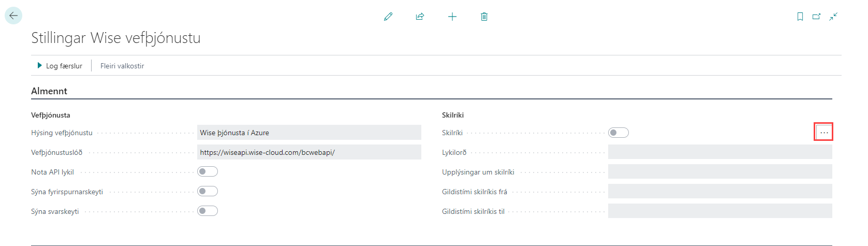The width and height of the screenshot is (868, 246).
Task: Click the Lykilorð password field
Action: 719,152
